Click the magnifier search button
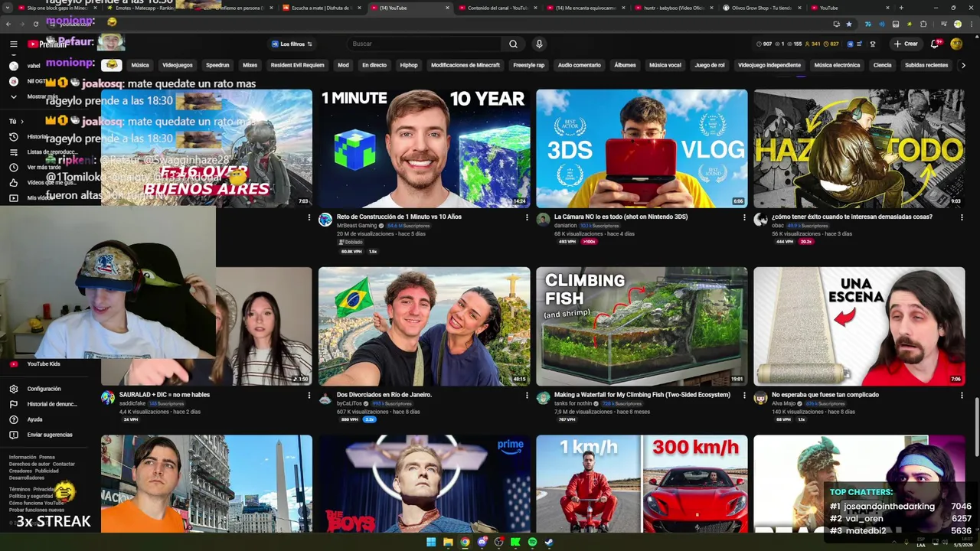This screenshot has width=980, height=551. click(x=513, y=44)
